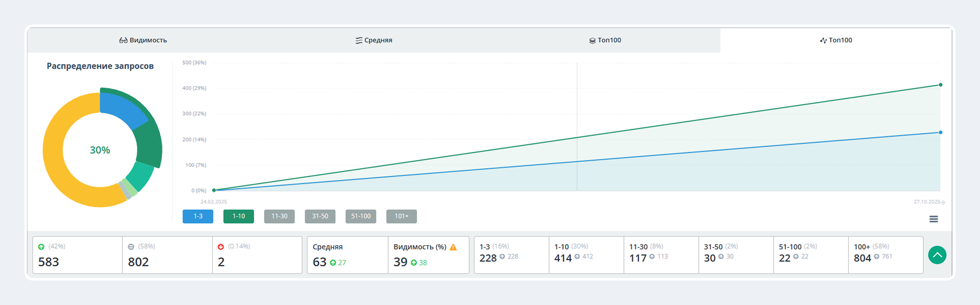980x305 pixels.
Task: Click the green up-arrow growth icon
Action: [x=41, y=247]
